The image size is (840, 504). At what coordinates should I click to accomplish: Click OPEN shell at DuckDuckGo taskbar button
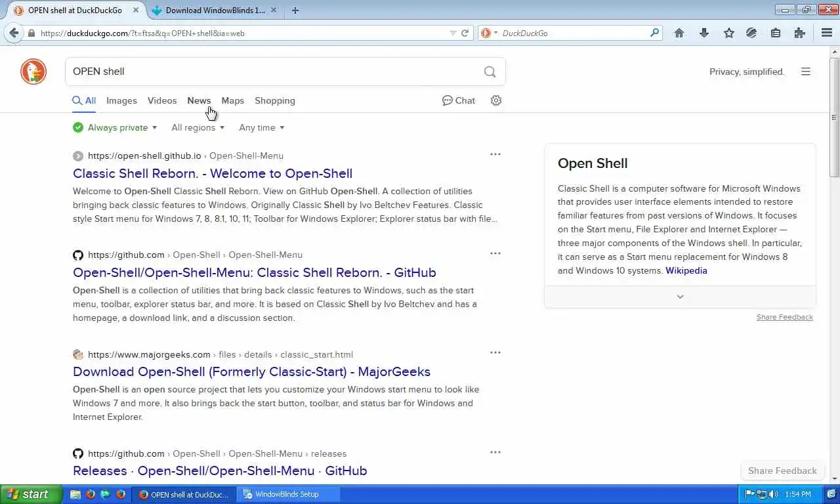click(x=184, y=494)
